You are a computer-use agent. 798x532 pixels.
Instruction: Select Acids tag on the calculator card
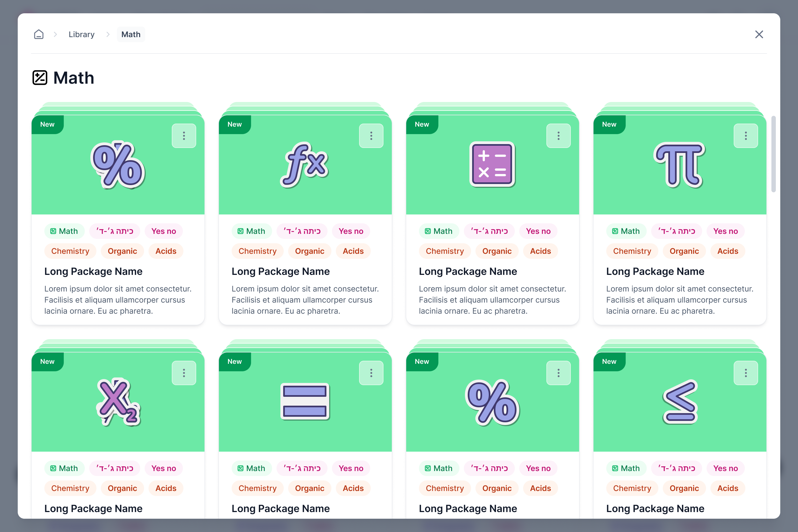pos(541,251)
